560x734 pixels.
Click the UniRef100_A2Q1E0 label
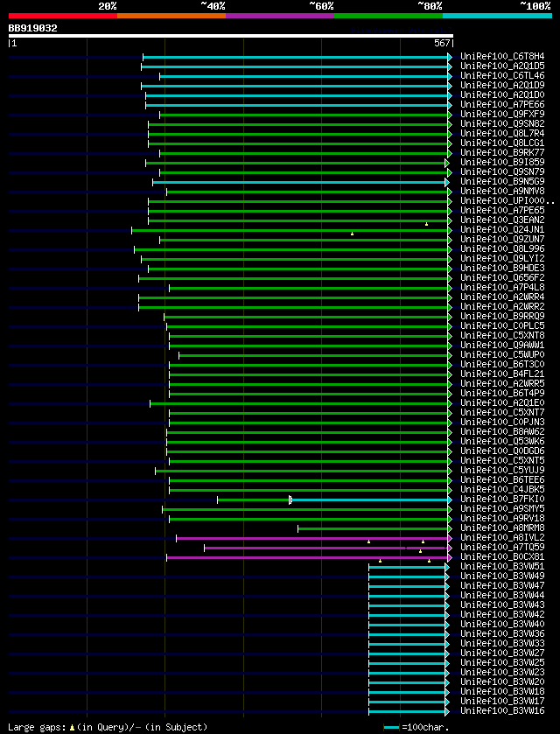coord(502,403)
